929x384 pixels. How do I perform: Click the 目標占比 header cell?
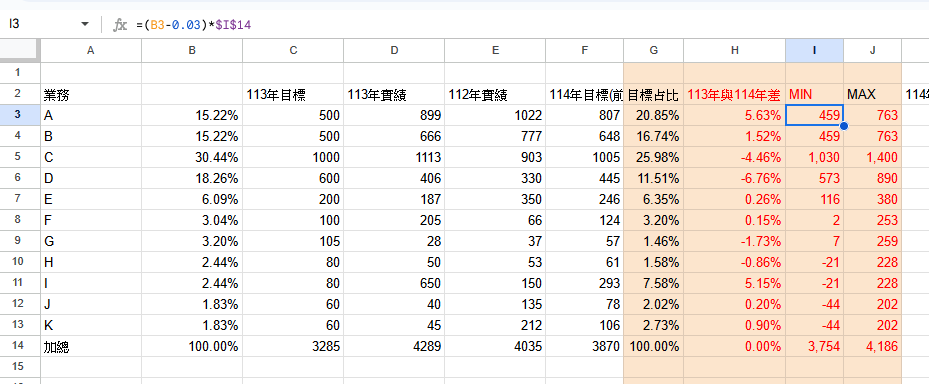click(653, 94)
